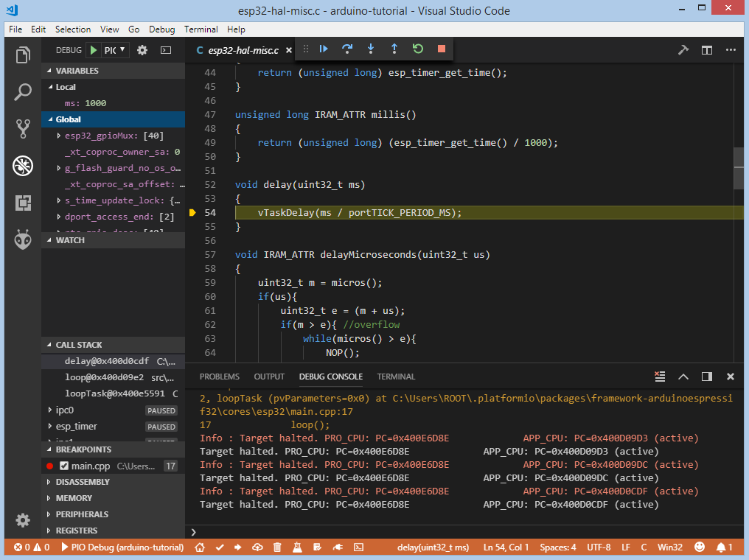Expand the esp32_gpioMux variable
Viewport: 749px width, 560px height.
point(58,136)
